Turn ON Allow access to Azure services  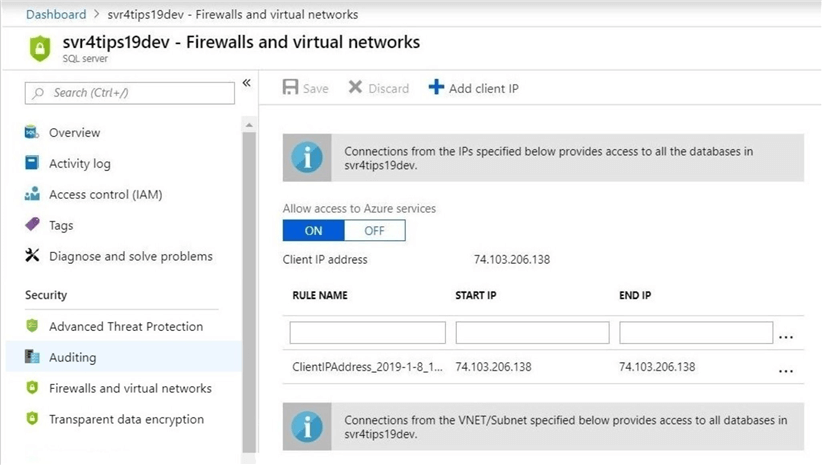click(x=314, y=231)
